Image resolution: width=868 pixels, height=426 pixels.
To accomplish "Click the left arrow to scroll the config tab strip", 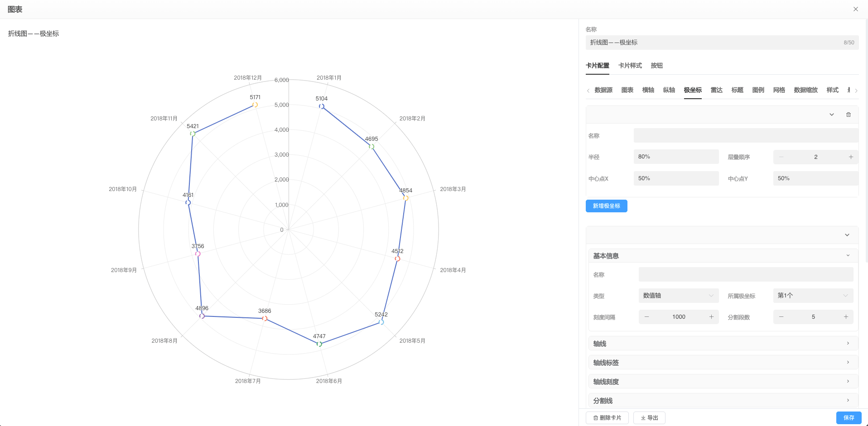I will pyautogui.click(x=588, y=91).
